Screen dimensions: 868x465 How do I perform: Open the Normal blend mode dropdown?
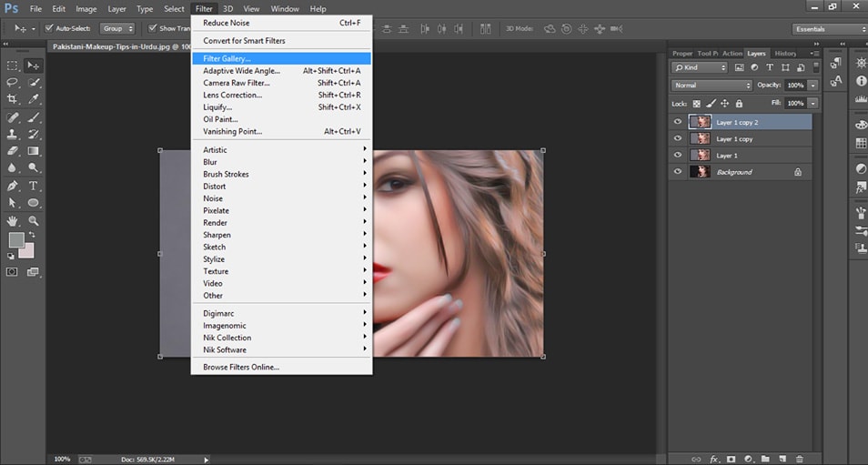pyautogui.click(x=712, y=86)
